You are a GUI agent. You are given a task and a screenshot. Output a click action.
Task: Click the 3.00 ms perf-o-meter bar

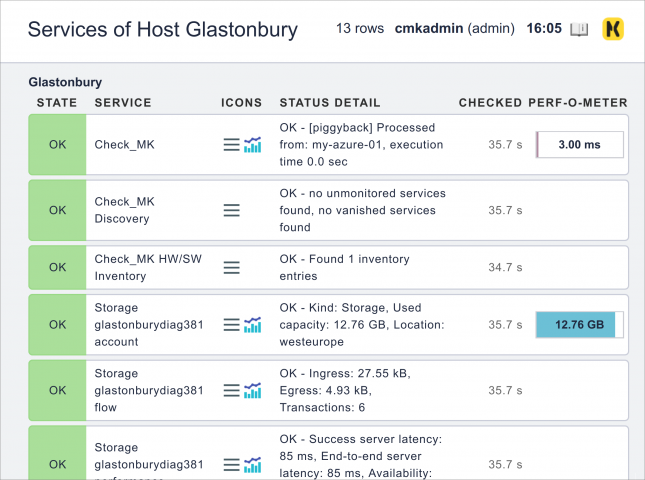tap(580, 145)
